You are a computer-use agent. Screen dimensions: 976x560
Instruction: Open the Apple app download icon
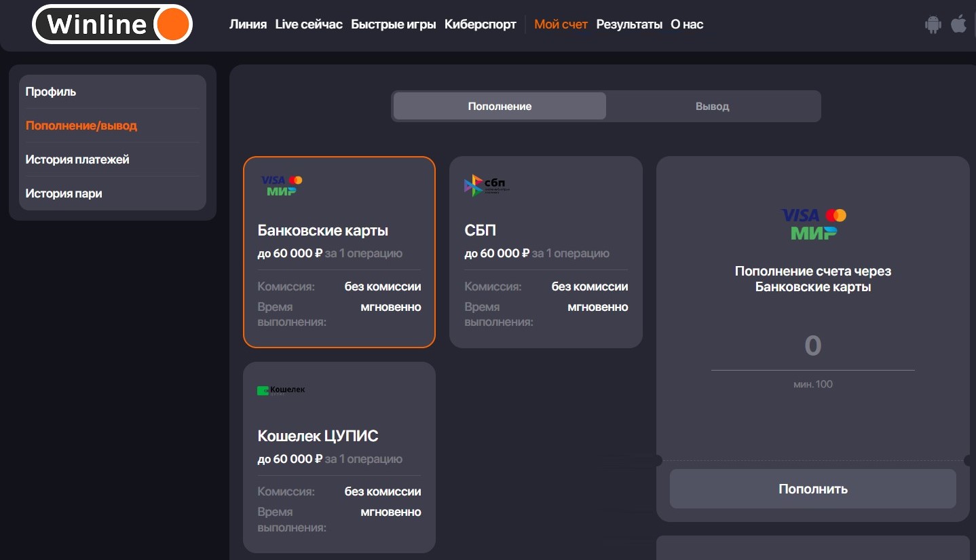[x=958, y=24]
